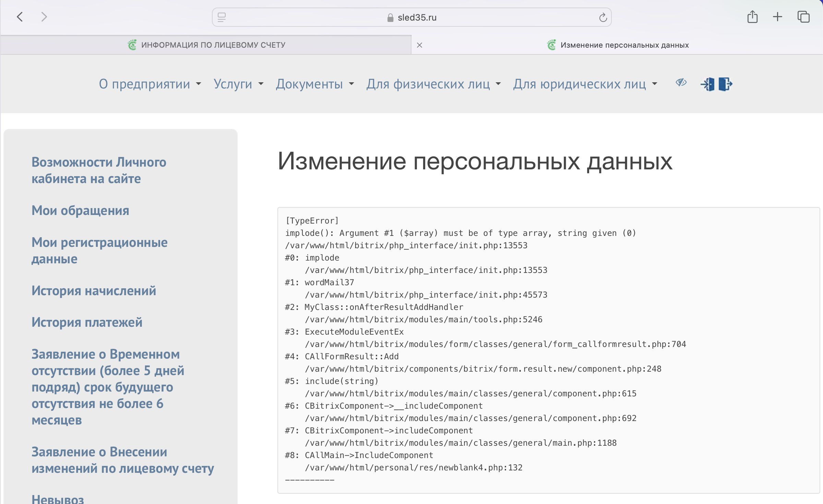823x504 pixels.
Task: Open the Мои обращения link
Action: tap(80, 211)
